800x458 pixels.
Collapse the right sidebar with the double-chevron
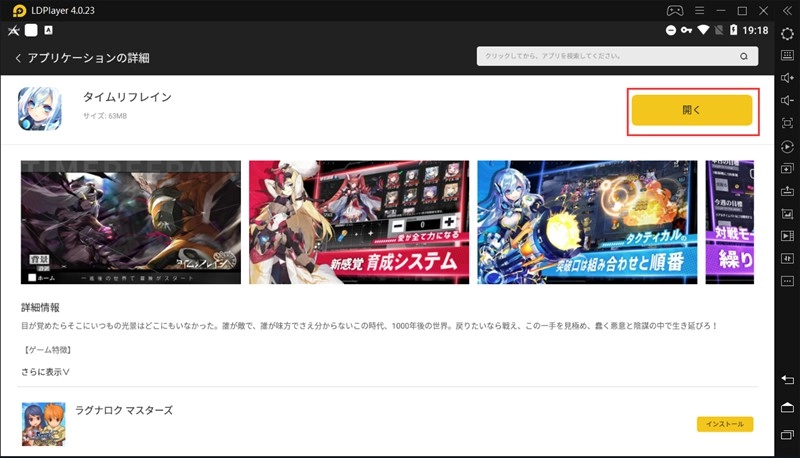click(x=787, y=11)
